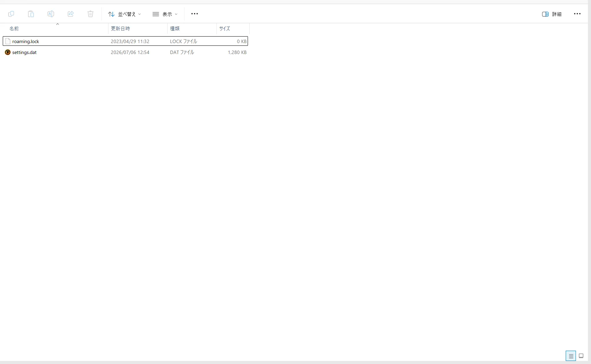
Task: Switch to details list view icon
Action: (571, 356)
